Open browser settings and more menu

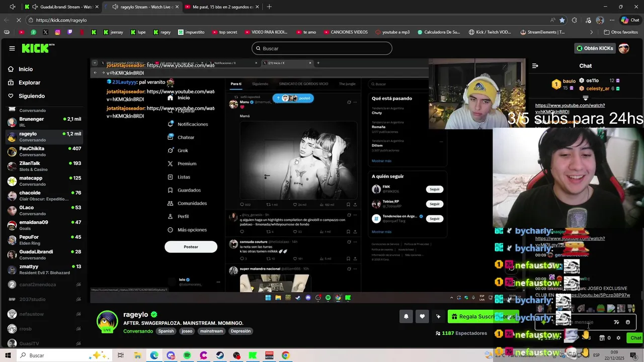tap(612, 20)
